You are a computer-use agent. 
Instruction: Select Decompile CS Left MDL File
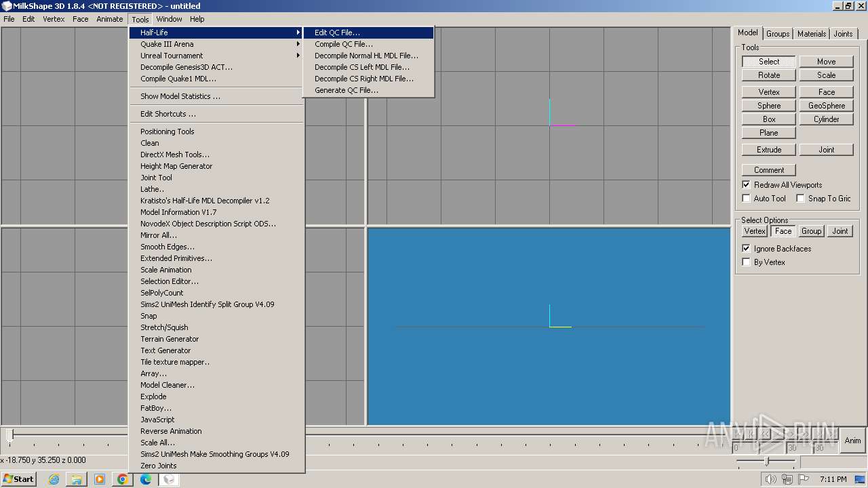click(x=368, y=67)
